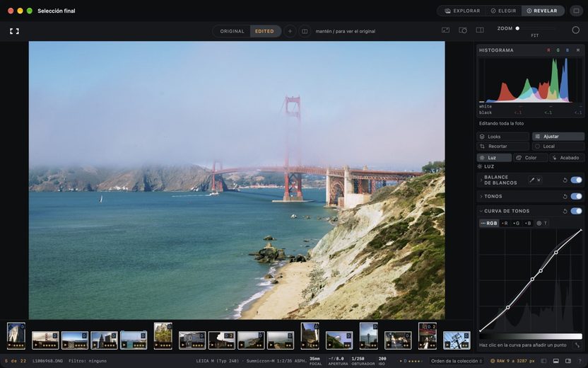This screenshot has height=368, width=588.
Task: Click the circle icon right of zoom slider
Action: pyautogui.click(x=575, y=30)
